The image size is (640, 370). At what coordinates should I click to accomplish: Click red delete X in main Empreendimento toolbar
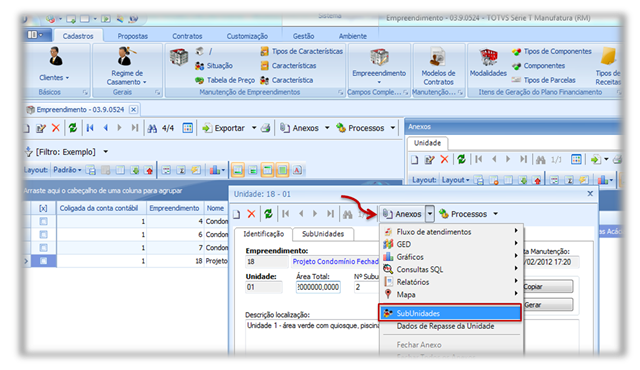tap(56, 128)
